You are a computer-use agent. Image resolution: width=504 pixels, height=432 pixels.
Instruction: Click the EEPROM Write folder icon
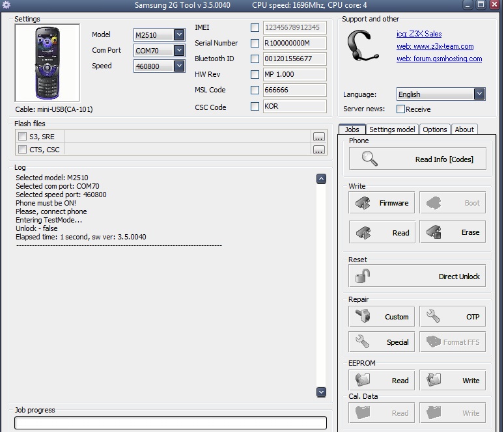[434, 380]
